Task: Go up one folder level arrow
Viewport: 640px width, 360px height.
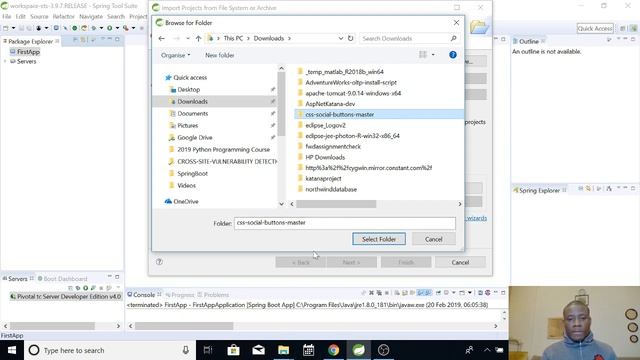Action: (198, 38)
